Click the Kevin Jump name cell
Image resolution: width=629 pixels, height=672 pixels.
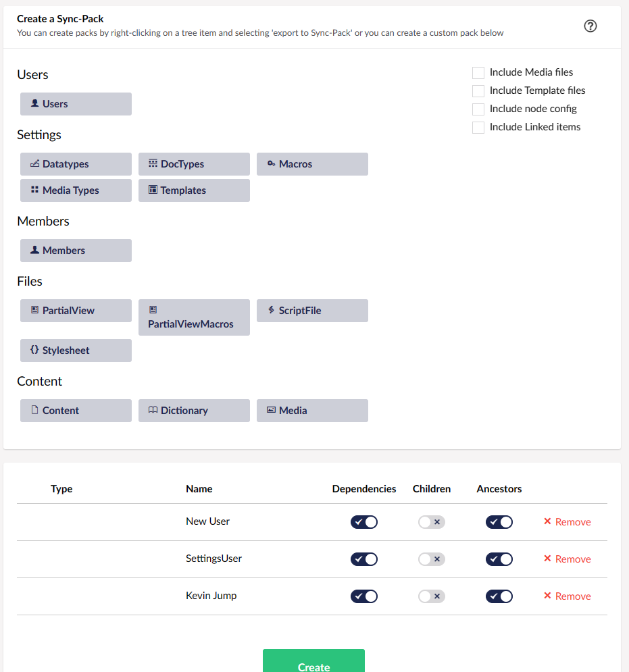click(211, 596)
